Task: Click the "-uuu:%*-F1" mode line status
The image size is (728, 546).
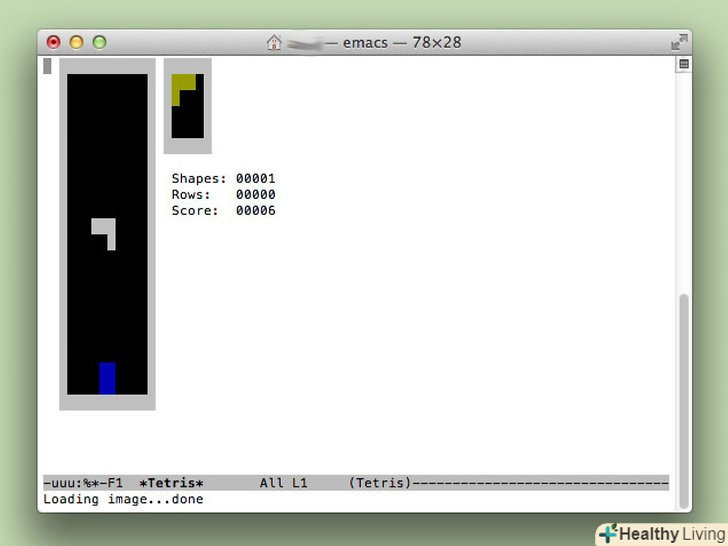Action: point(83,483)
